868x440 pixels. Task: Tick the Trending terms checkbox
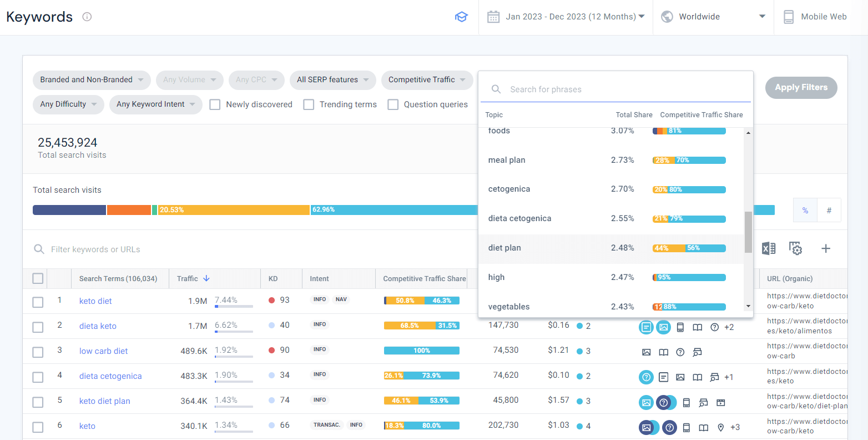pos(309,104)
